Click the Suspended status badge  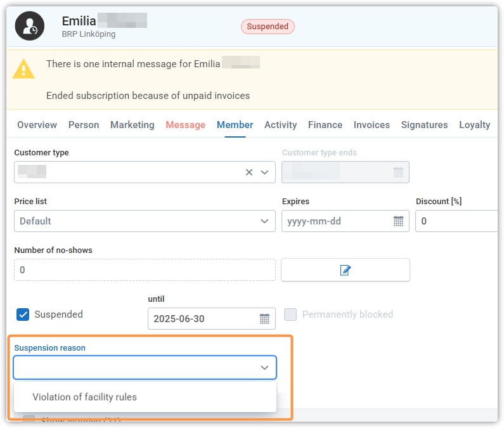tap(268, 27)
